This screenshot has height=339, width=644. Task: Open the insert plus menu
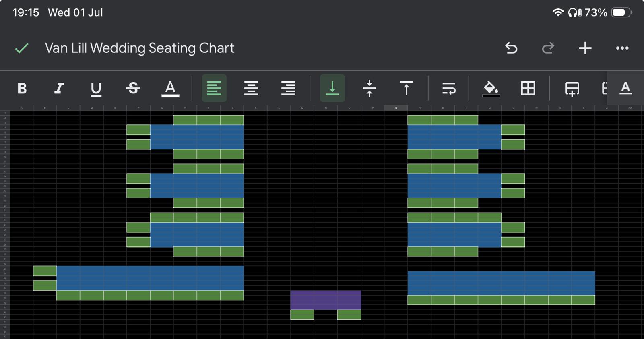pyautogui.click(x=585, y=48)
